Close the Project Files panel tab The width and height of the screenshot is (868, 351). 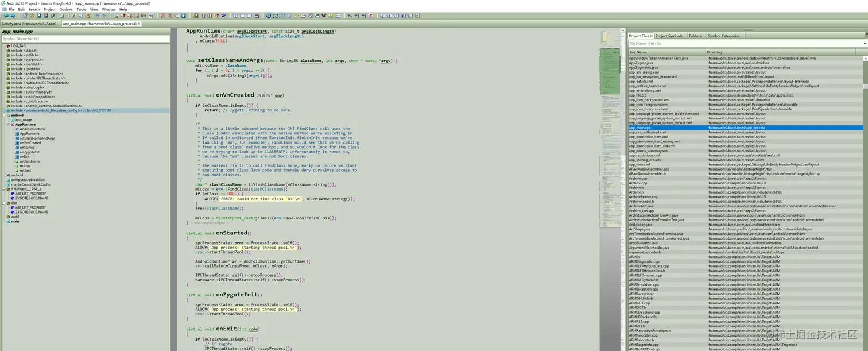652,36
